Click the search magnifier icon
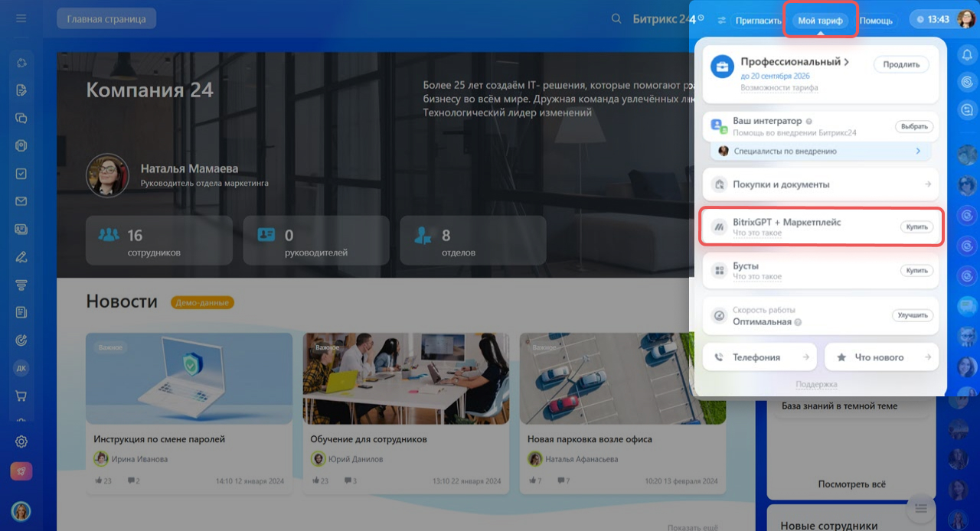 click(616, 19)
